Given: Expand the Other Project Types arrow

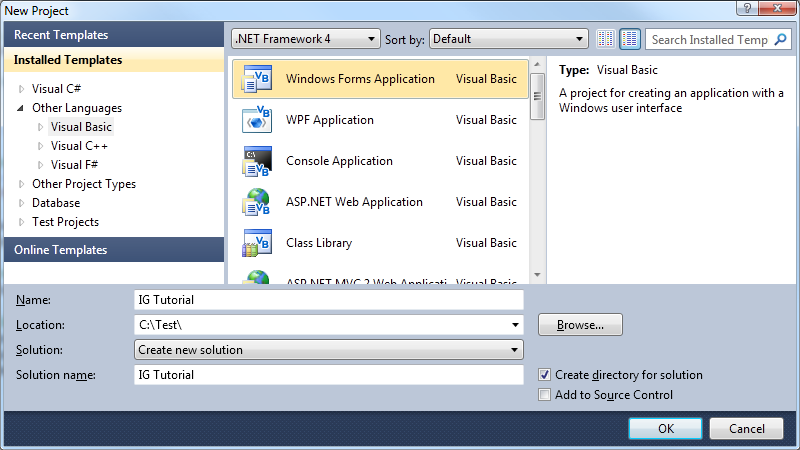Looking at the screenshot, I should coord(21,184).
